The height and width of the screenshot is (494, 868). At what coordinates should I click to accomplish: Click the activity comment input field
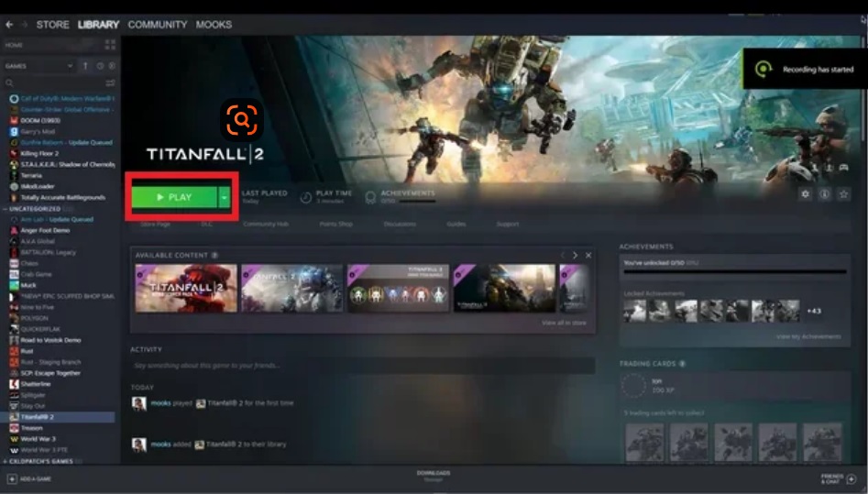click(x=362, y=366)
